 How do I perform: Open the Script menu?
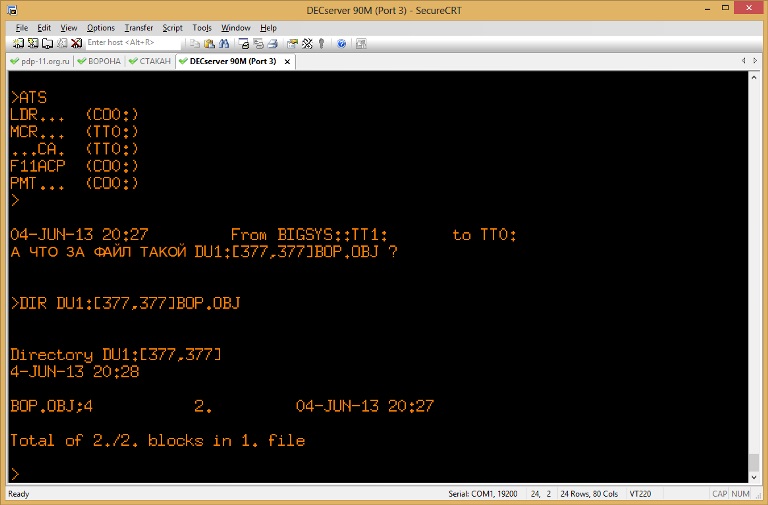[x=172, y=28]
